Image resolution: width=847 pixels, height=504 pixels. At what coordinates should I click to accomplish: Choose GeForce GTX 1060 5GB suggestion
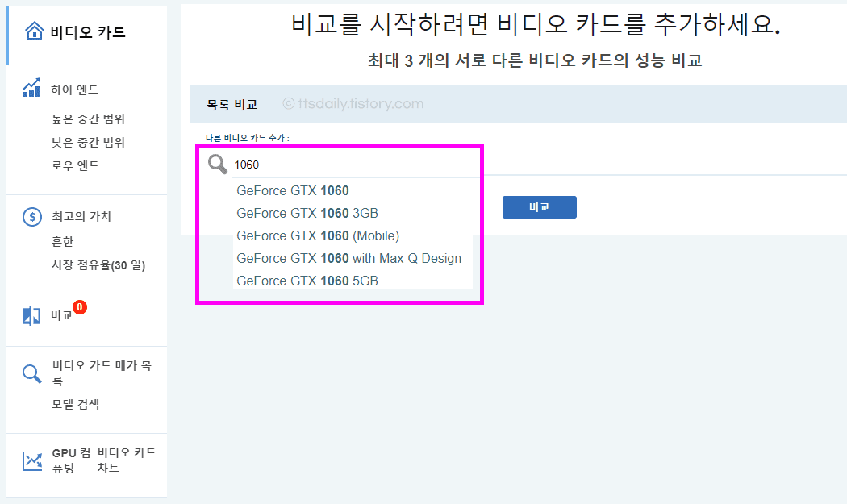point(307,281)
